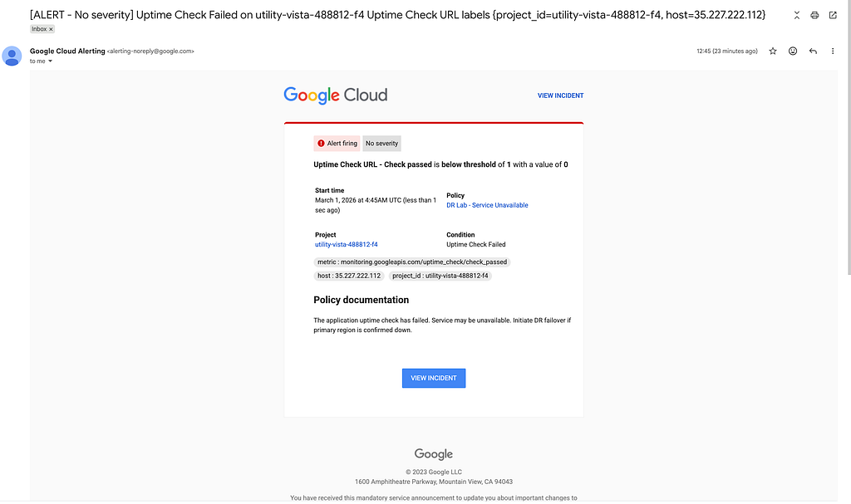
Task: Click the Google Cloud logo
Action: (x=336, y=95)
